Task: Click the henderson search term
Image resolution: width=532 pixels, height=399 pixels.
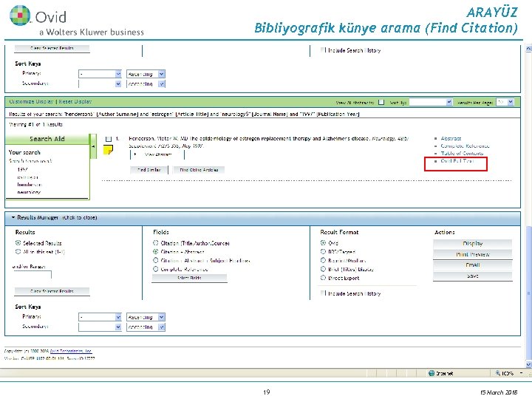Action: 30,185
